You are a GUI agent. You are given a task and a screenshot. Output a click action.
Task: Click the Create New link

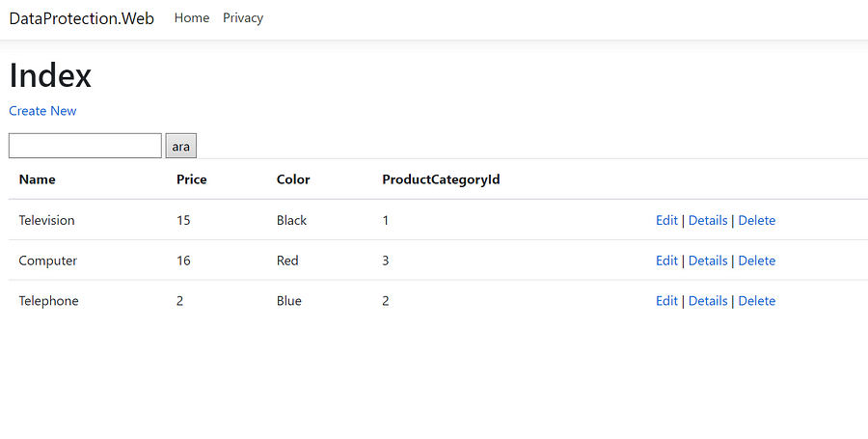[42, 111]
